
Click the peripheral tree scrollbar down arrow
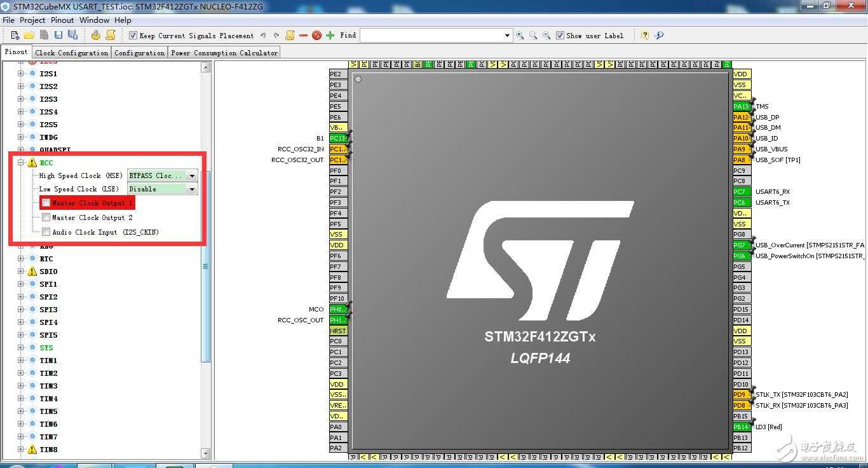(206, 453)
